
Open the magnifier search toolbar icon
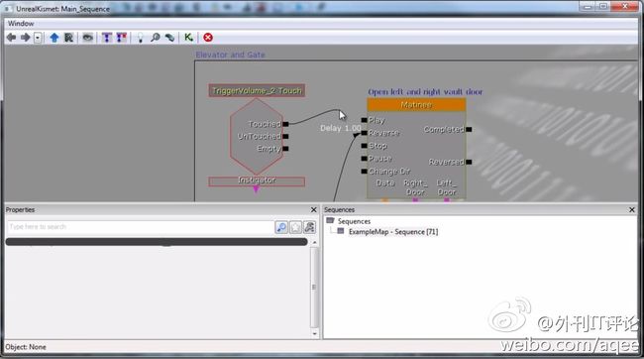click(x=156, y=38)
